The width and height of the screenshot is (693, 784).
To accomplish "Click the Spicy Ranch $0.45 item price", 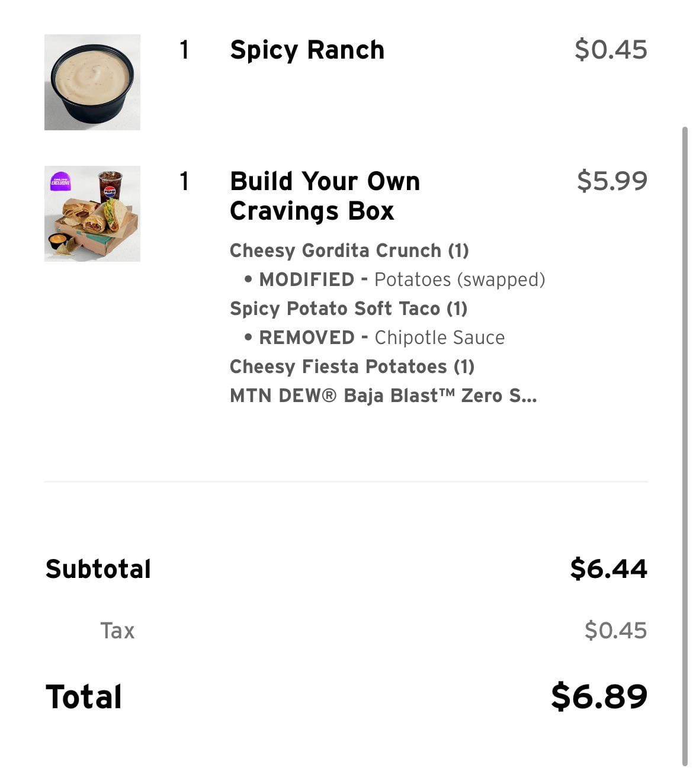I will 611,50.
